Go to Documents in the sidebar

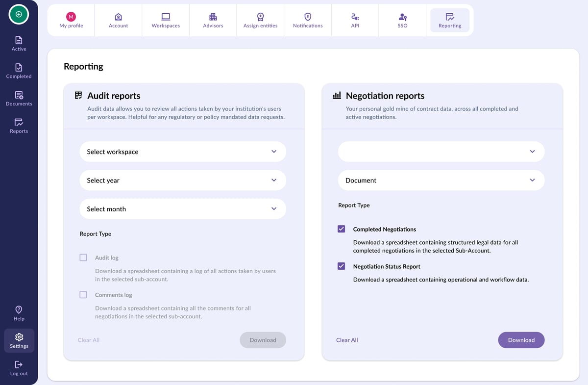coord(19,99)
